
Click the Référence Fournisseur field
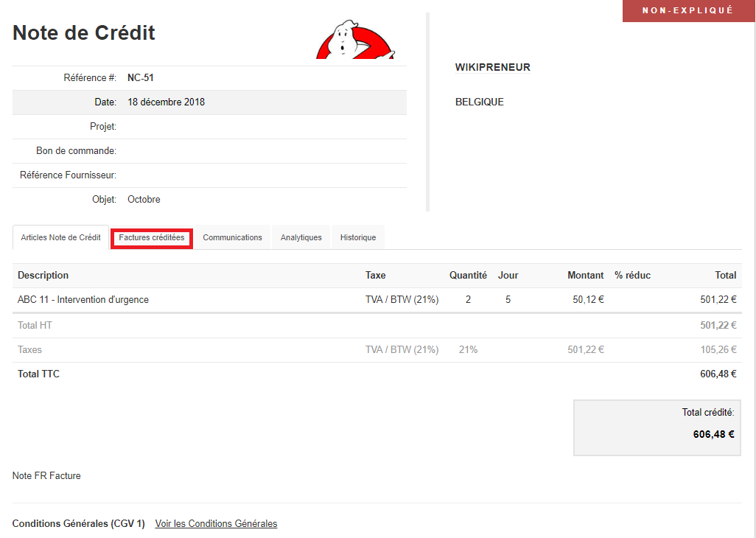click(x=221, y=175)
